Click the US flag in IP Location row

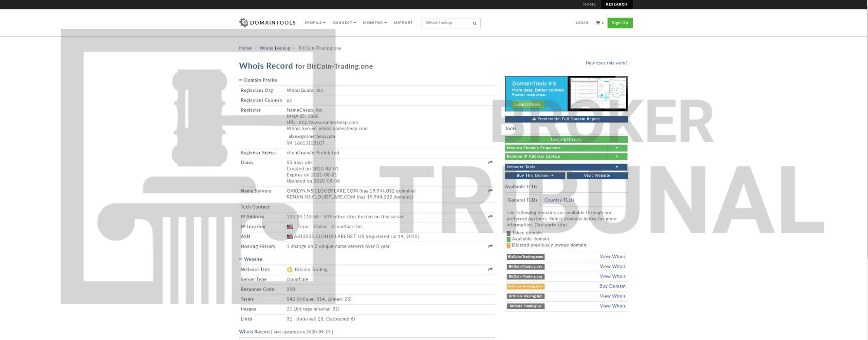point(290,227)
